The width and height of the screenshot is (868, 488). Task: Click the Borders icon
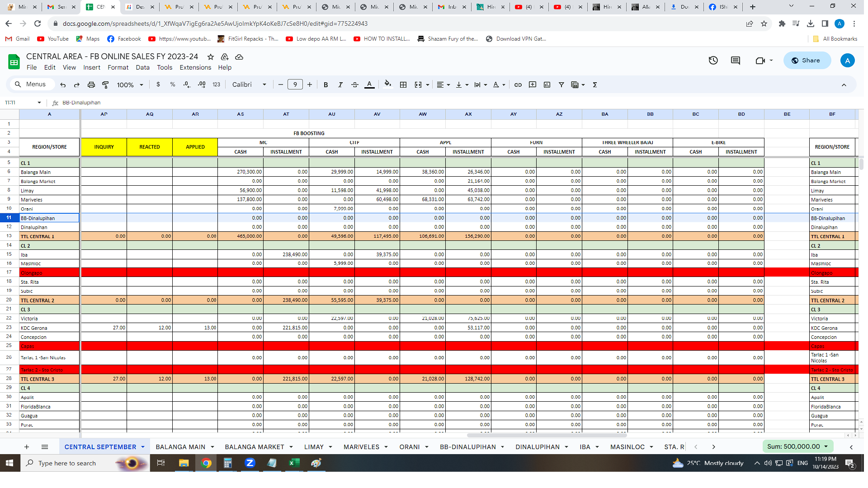click(x=403, y=85)
